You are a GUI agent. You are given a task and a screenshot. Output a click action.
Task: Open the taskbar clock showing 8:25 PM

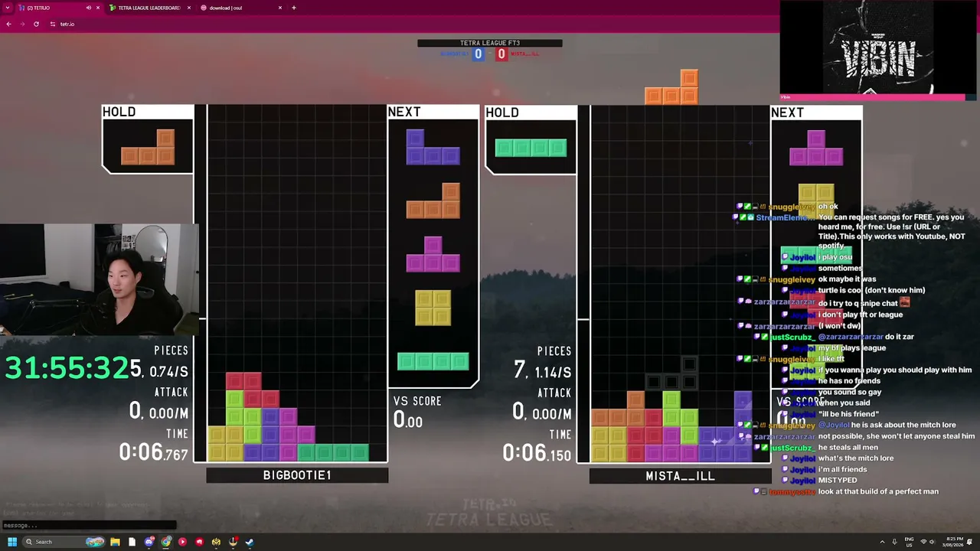[954, 542]
